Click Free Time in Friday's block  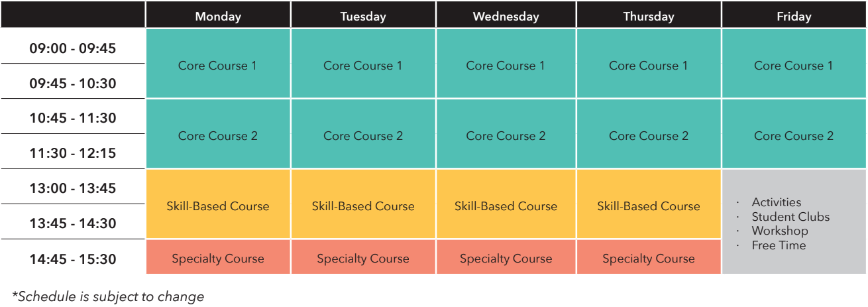point(779,245)
